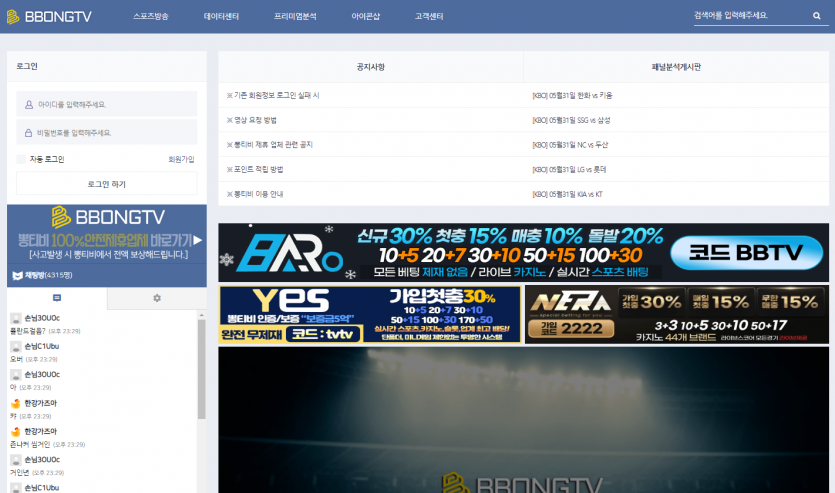
Task: Click the video player area
Action: point(523,420)
